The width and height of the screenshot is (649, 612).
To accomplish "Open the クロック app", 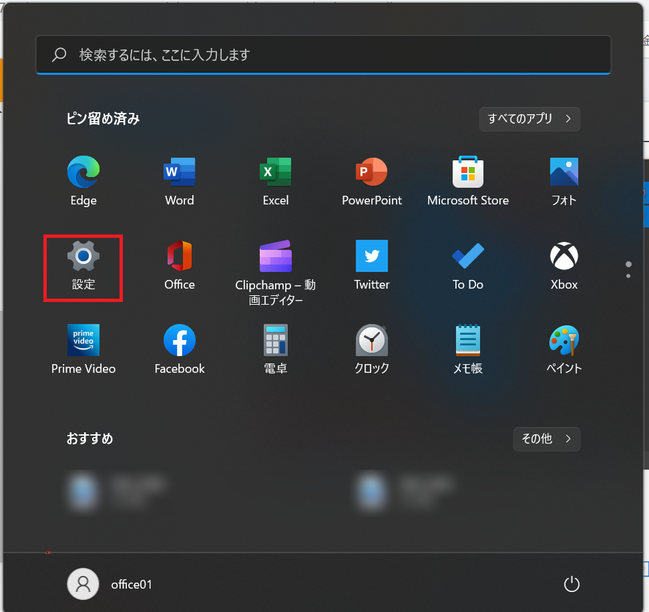I will coord(372,350).
